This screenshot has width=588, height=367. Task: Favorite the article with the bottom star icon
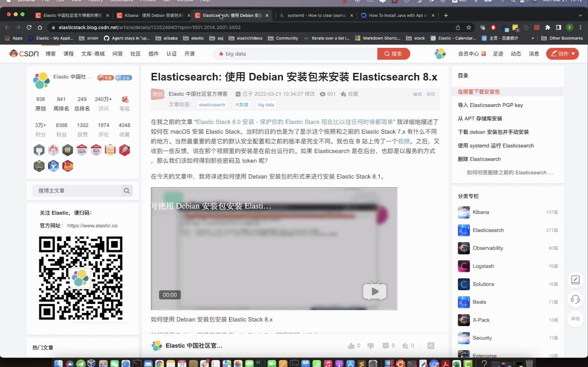point(405,346)
